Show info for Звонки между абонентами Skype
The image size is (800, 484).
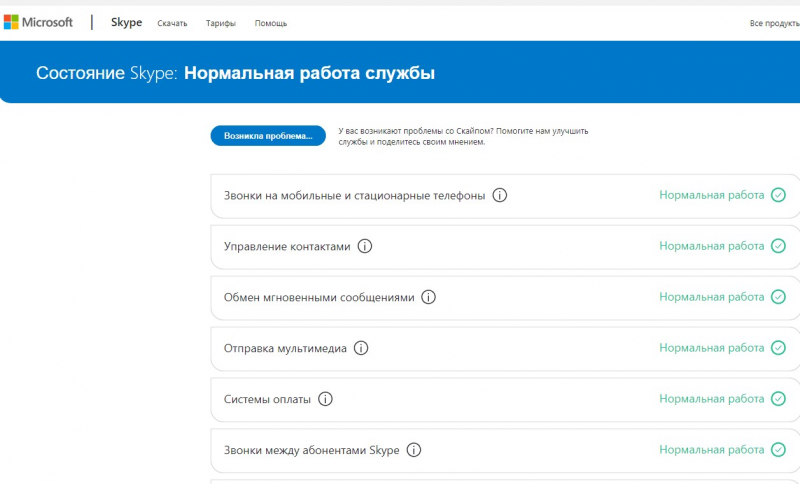[x=414, y=450]
